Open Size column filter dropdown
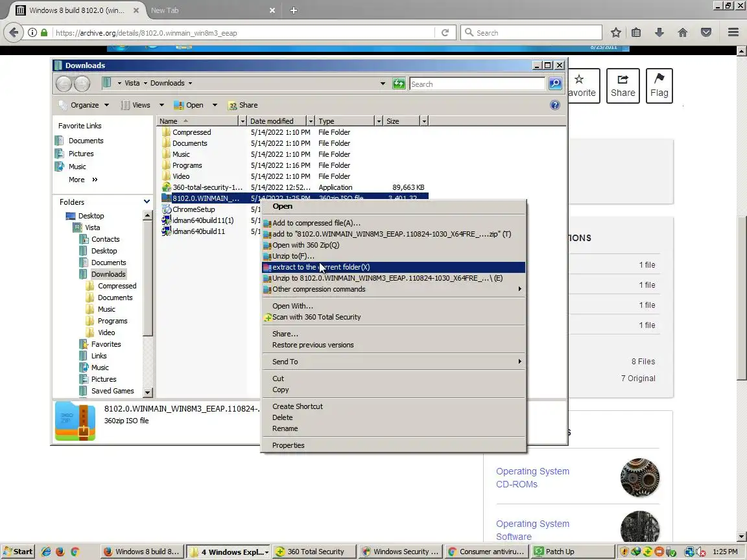 [x=424, y=121]
